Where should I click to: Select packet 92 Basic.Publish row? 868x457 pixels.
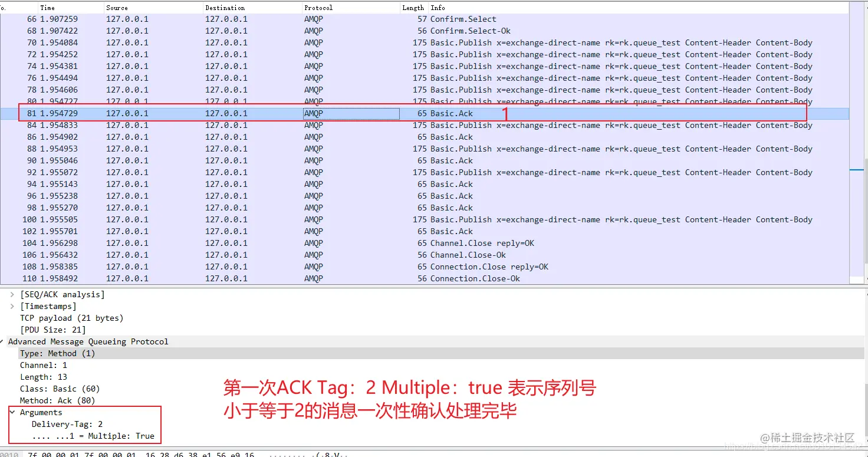[x=425, y=172]
